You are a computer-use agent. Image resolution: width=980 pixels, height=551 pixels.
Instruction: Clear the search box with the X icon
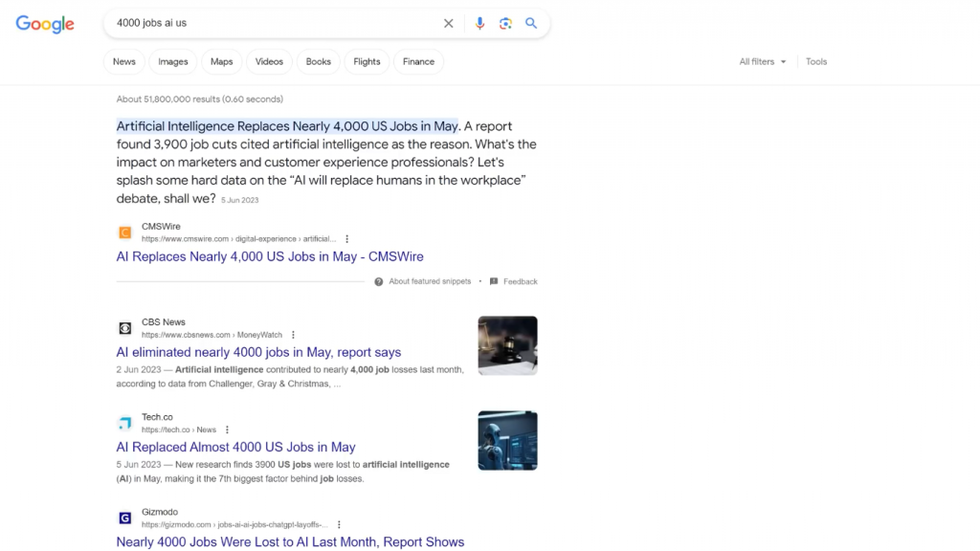pyautogui.click(x=448, y=23)
